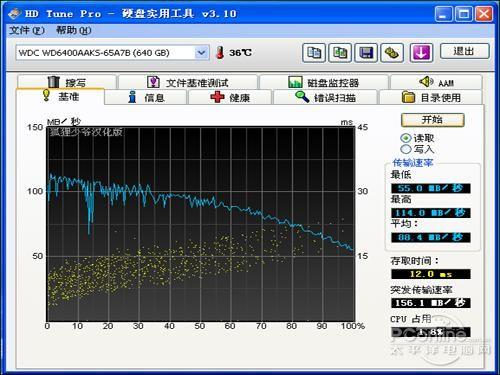Screen dimensions: 500x375
Task: Click the floppy disk save icon
Action: coord(366,53)
